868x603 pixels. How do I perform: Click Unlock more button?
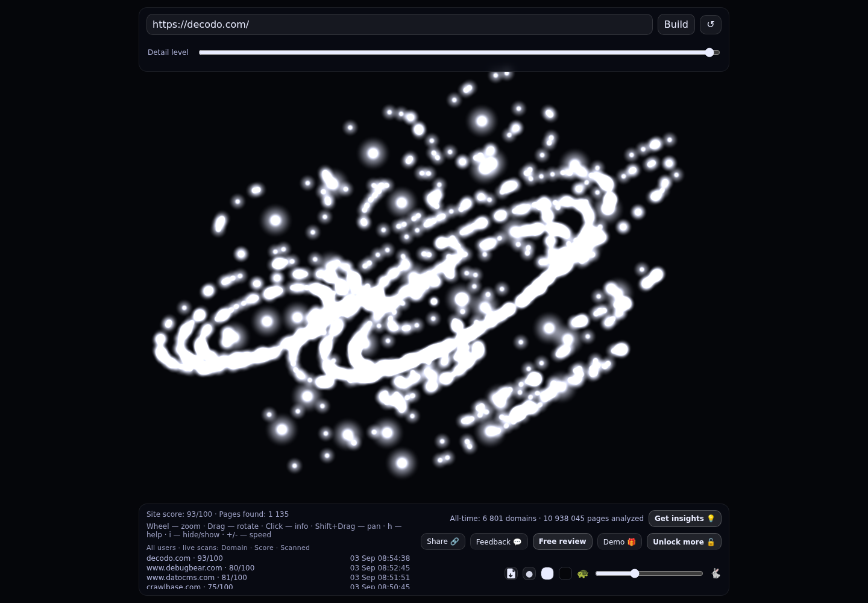tap(684, 541)
